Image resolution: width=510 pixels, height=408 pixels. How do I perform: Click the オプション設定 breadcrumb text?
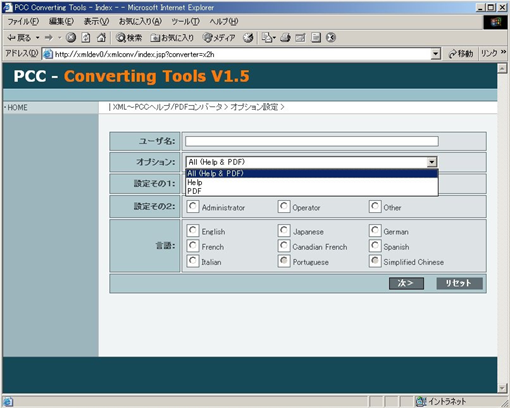tap(254, 107)
